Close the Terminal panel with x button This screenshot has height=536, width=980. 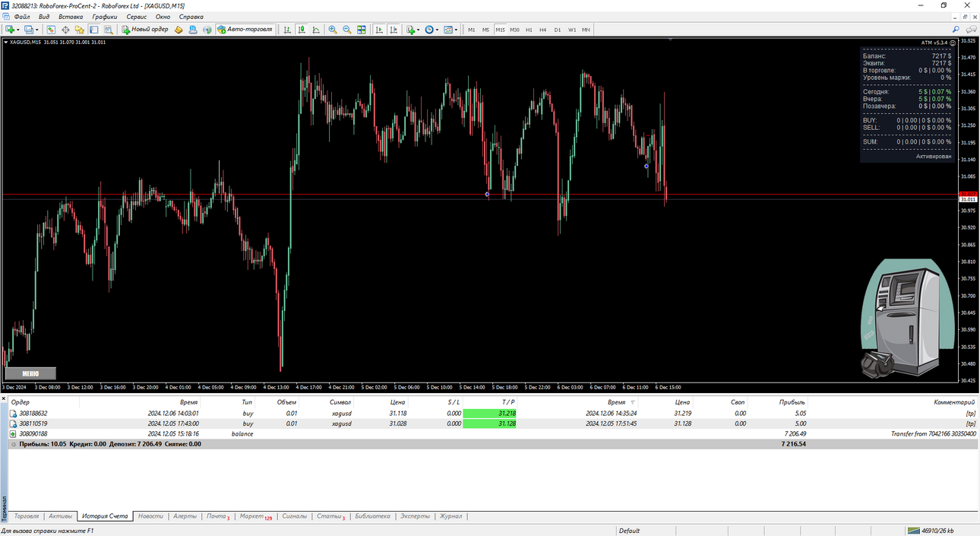(3, 398)
